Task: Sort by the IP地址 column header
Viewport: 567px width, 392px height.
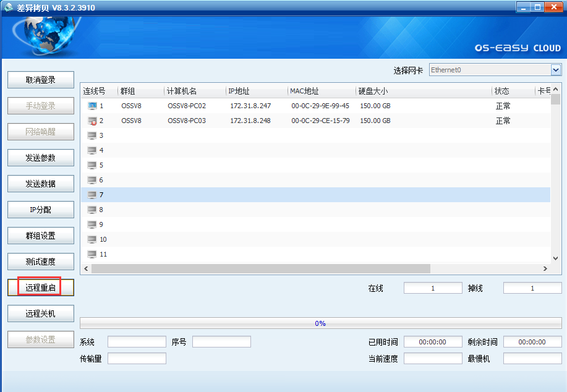Action: coord(239,91)
